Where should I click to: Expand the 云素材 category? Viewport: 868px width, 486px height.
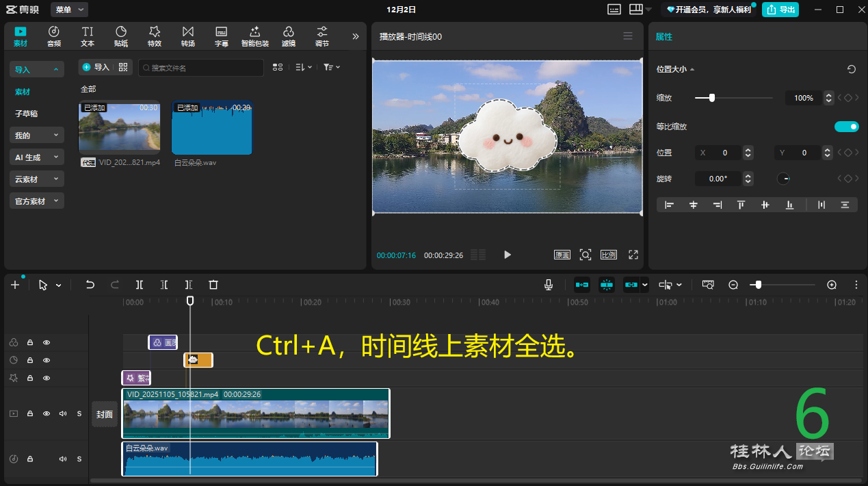pyautogui.click(x=37, y=179)
